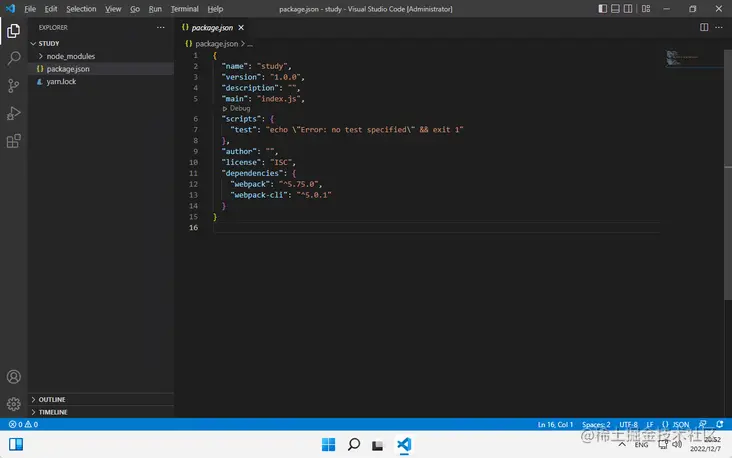Click the "scripts" key in editor
732x458 pixels.
[x=240, y=119]
